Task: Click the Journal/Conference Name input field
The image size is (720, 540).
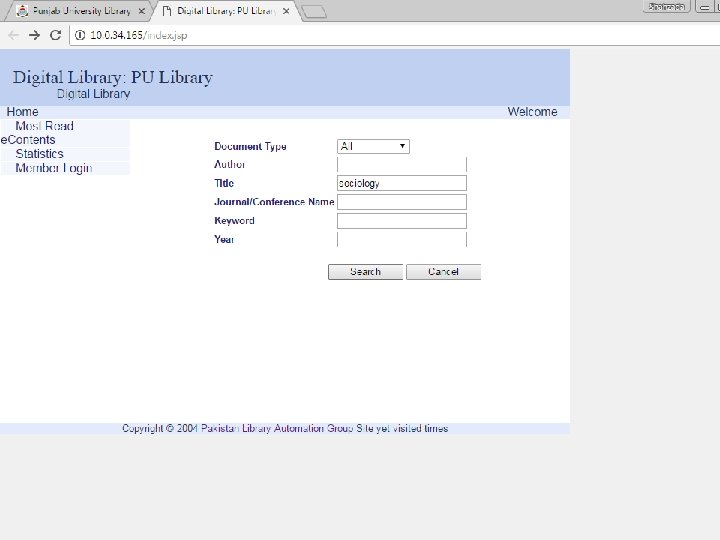Action: point(402,202)
